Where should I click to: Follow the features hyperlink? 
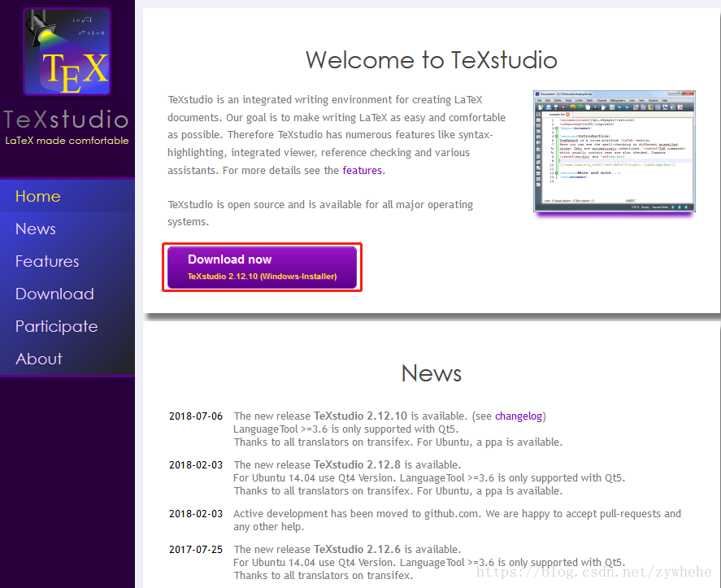(362, 170)
